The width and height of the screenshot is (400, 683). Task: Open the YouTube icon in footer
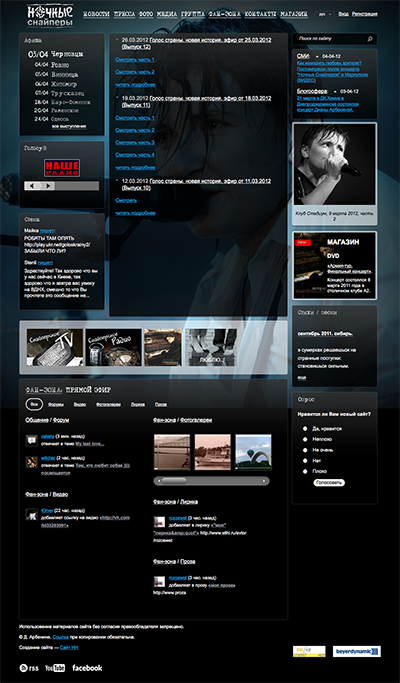54,668
